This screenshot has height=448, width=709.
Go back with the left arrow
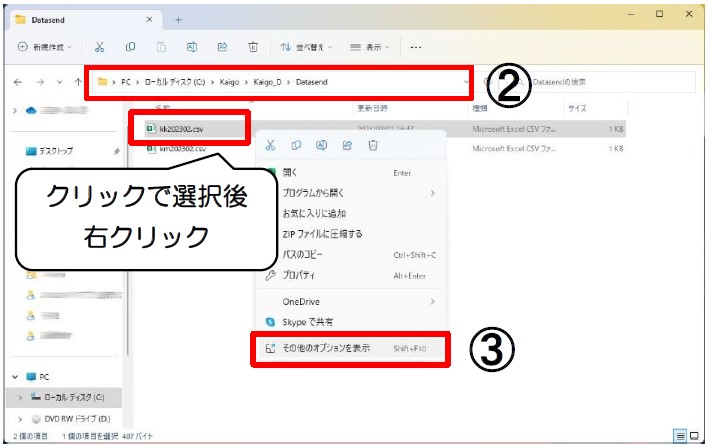point(18,82)
